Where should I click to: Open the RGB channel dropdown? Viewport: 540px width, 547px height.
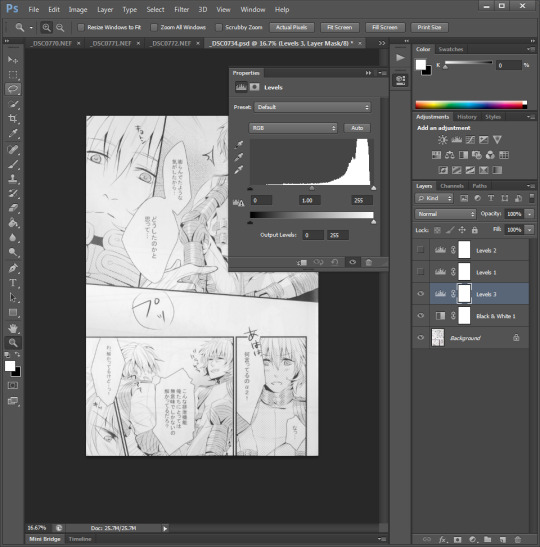(x=293, y=128)
